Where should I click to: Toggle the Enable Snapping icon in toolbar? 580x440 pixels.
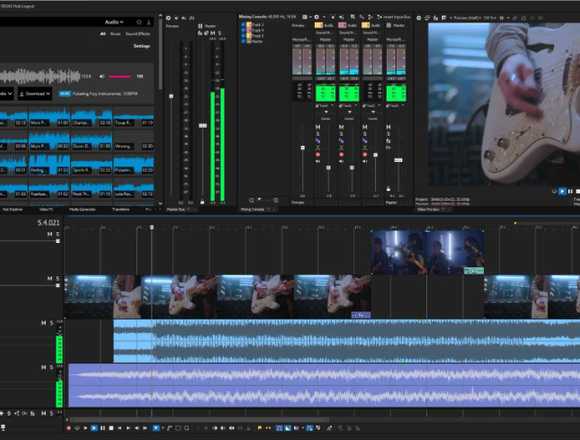click(279, 428)
